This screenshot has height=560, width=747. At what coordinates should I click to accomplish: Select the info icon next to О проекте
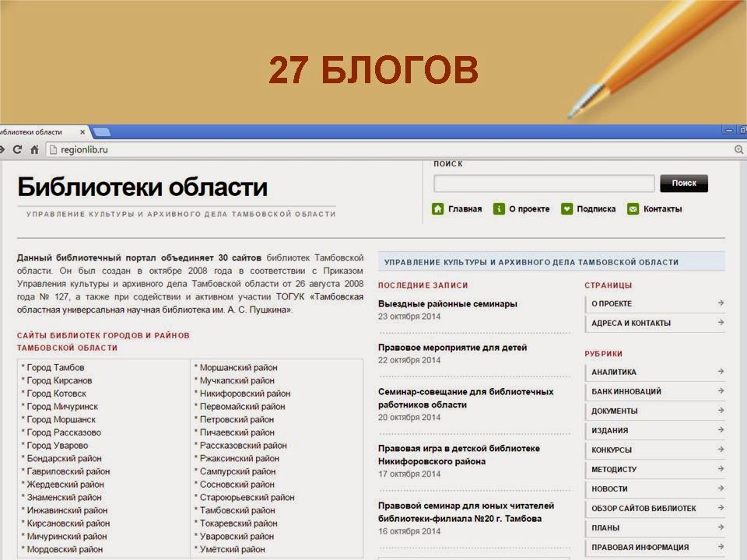500,208
